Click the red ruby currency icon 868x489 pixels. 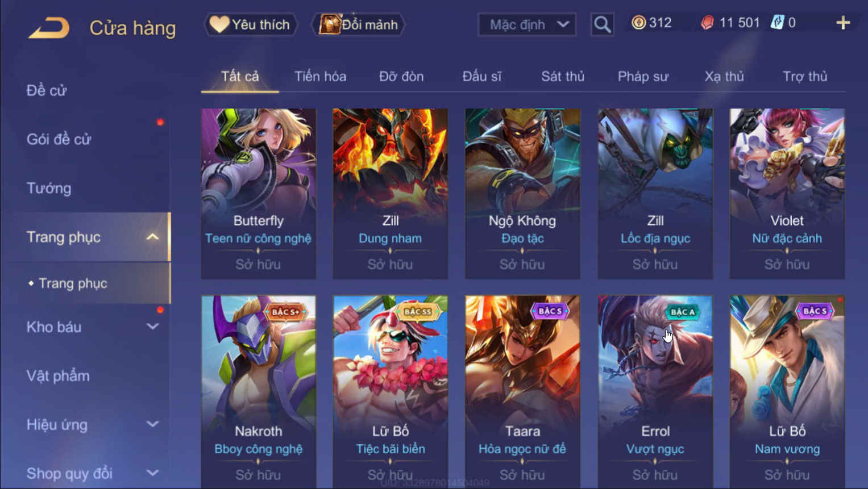707,23
